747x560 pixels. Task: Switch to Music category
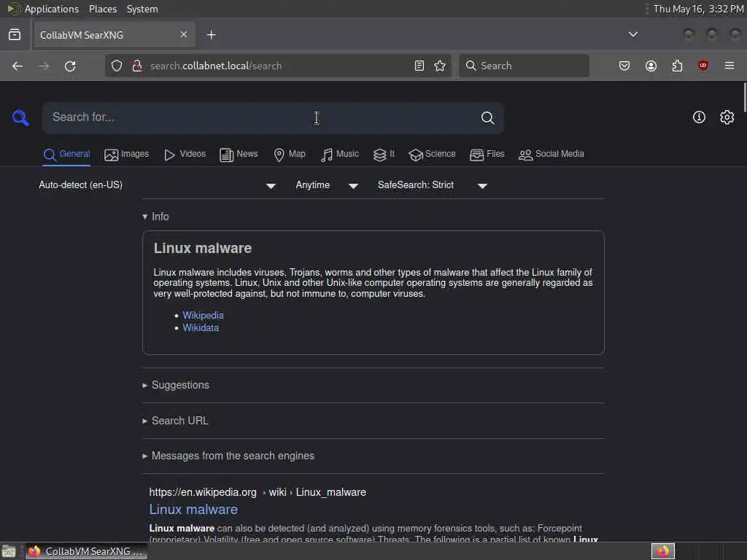[x=339, y=155]
